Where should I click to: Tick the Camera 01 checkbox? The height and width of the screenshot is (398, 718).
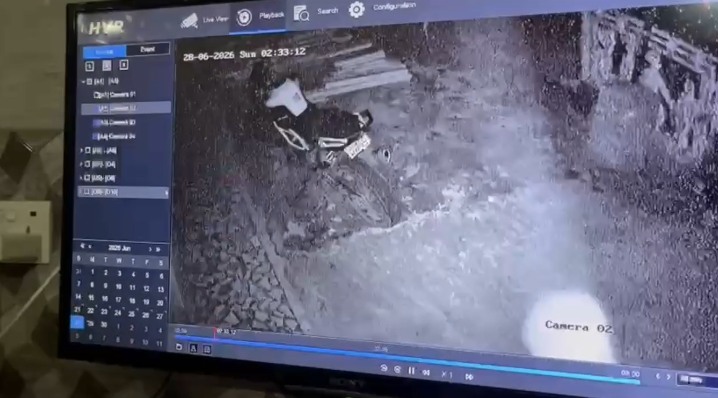pos(97,95)
